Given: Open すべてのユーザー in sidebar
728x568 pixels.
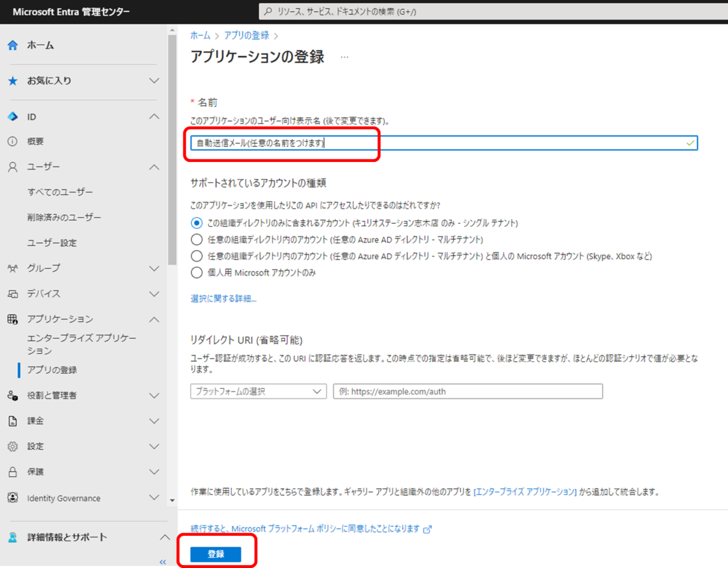Looking at the screenshot, I should click(60, 192).
